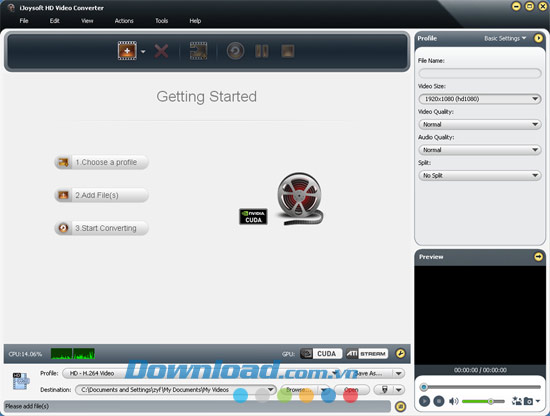
Task: Open the Basic Settings dropdown
Action: point(505,38)
